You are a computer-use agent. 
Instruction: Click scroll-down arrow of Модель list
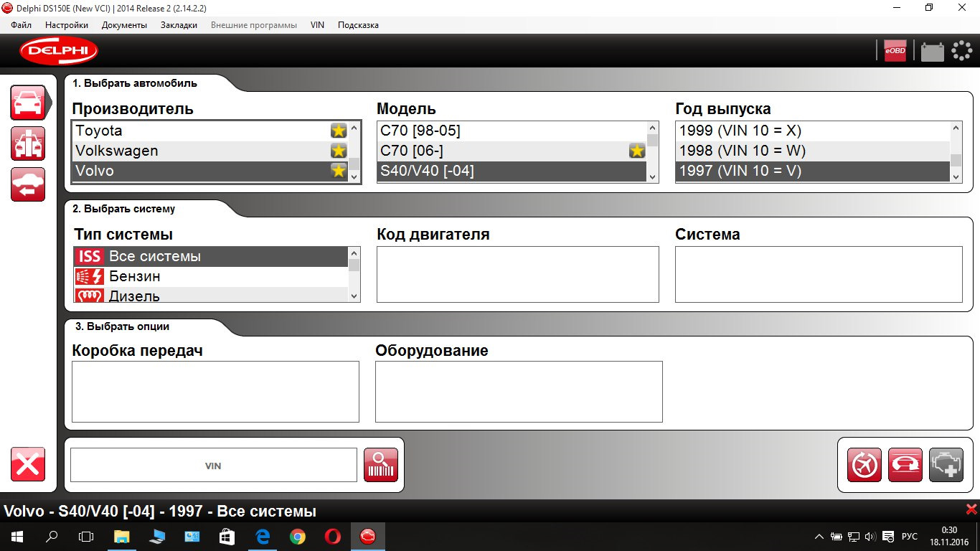pos(652,176)
